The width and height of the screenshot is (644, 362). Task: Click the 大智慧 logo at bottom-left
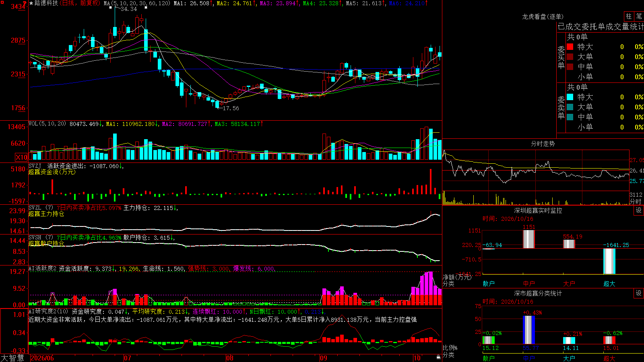pyautogui.click(x=12, y=358)
